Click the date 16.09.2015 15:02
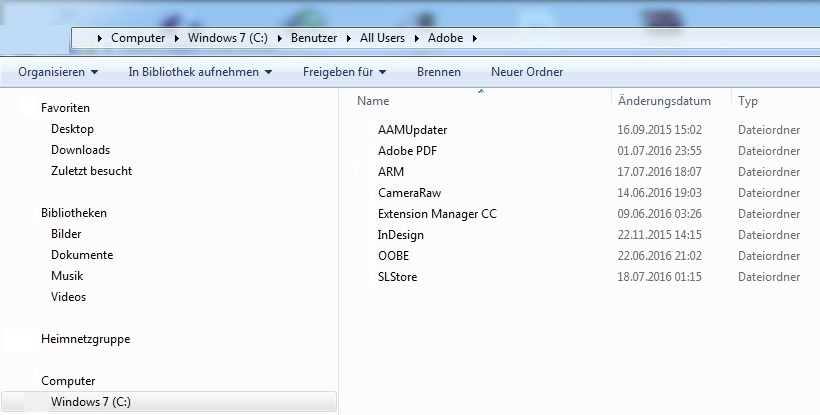The height and width of the screenshot is (415, 820). coord(659,130)
